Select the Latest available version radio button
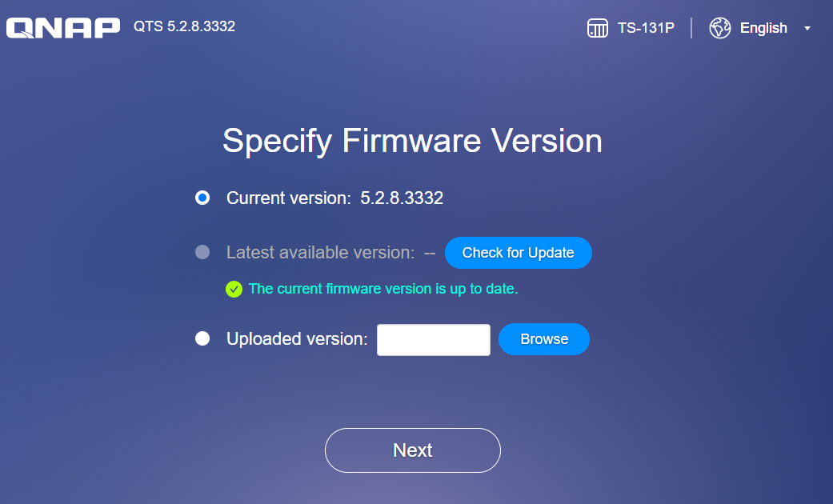This screenshot has width=833, height=504. [202, 252]
